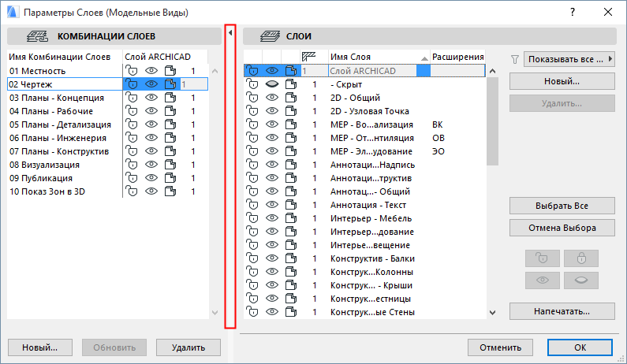Click the show selected layers eye button
627x364 pixels.
(x=543, y=280)
